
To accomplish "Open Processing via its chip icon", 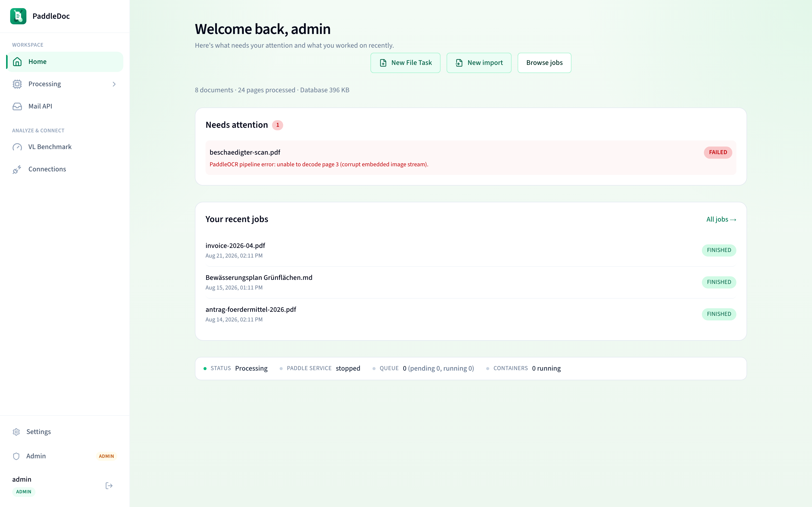I will point(17,84).
